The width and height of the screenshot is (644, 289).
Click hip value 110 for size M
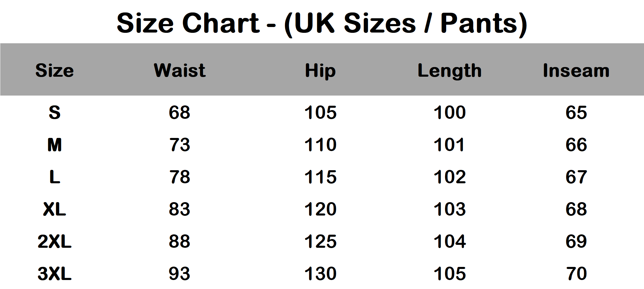click(x=320, y=145)
